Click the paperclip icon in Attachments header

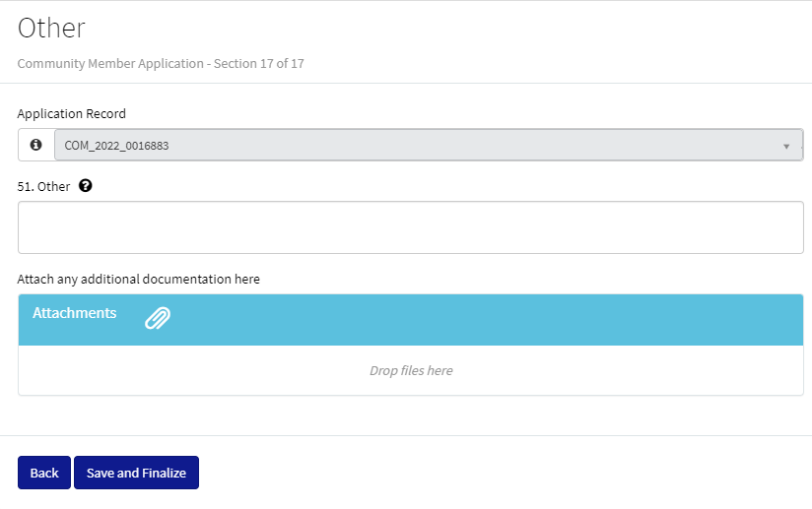pos(158,317)
